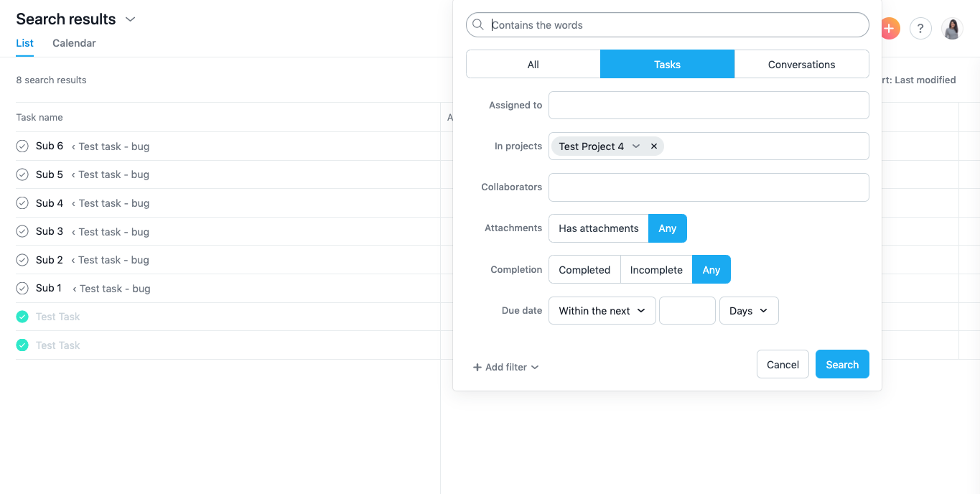Open parent link of Sub 1 row
Viewport: 980px width, 494px height.
[111, 289]
